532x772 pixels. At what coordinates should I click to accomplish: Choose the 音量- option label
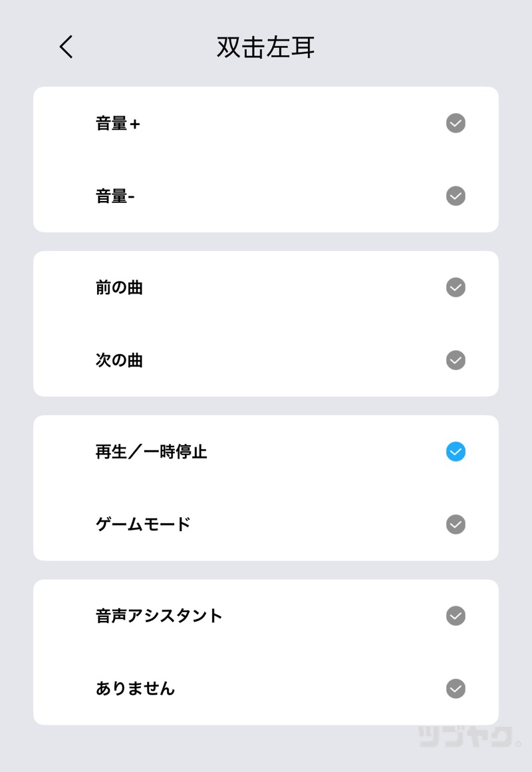coord(115,196)
